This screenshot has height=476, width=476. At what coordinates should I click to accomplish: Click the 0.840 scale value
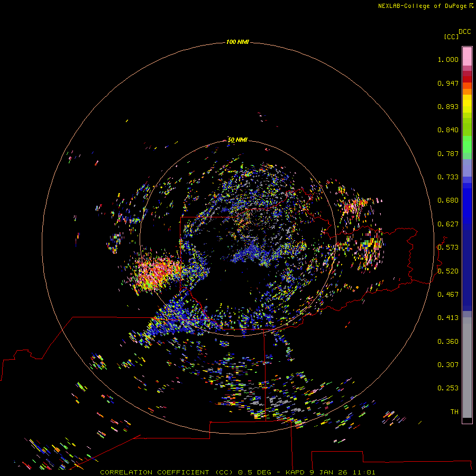point(448,130)
